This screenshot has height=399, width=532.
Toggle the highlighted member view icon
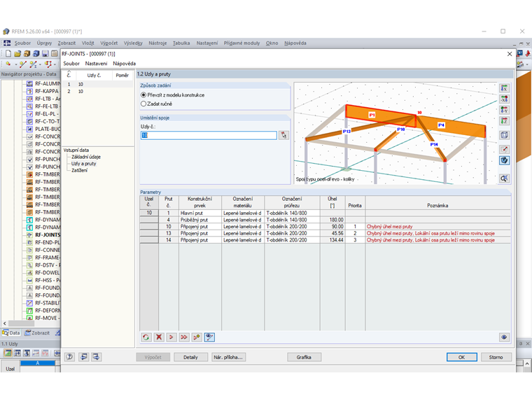pyautogui.click(x=209, y=337)
